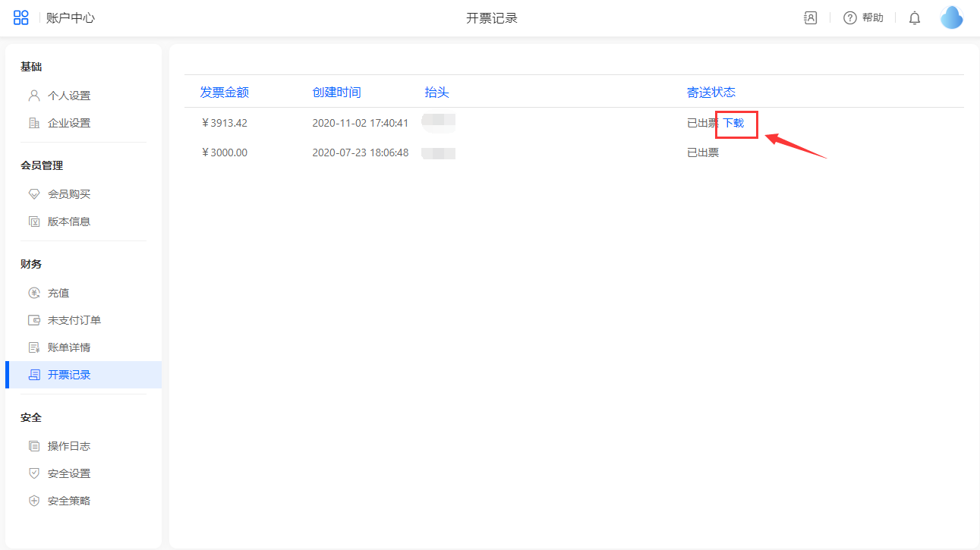Open the app grid launcher icon
980x550 pixels.
[x=21, y=18]
